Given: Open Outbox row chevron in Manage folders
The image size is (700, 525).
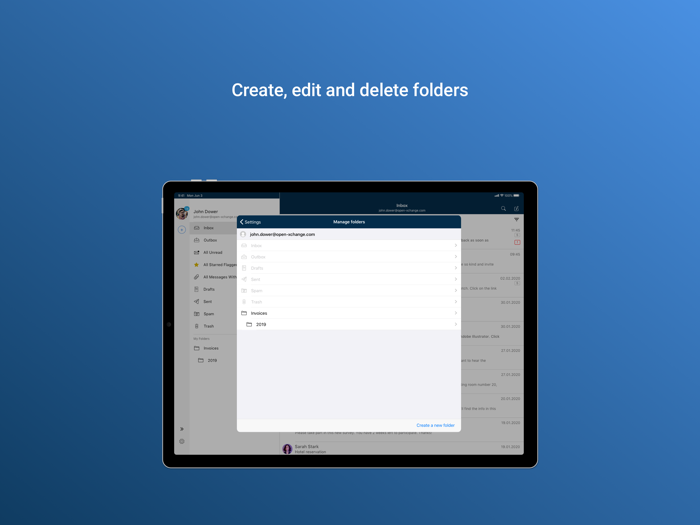Looking at the screenshot, I should pyautogui.click(x=455, y=257).
